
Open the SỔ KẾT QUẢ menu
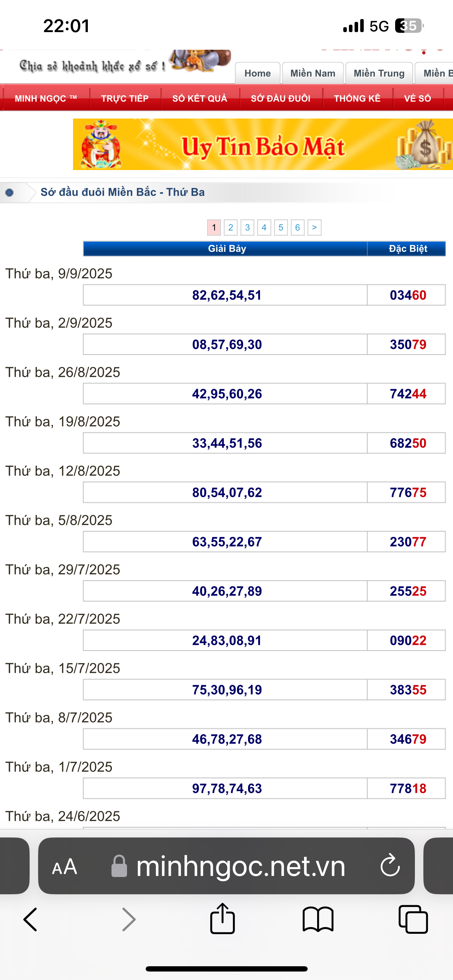200,98
